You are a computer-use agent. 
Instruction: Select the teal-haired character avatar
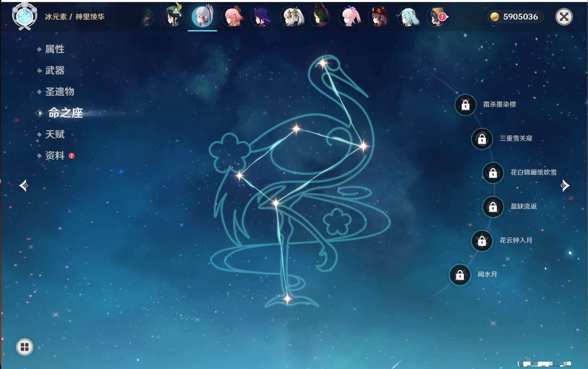(408, 17)
